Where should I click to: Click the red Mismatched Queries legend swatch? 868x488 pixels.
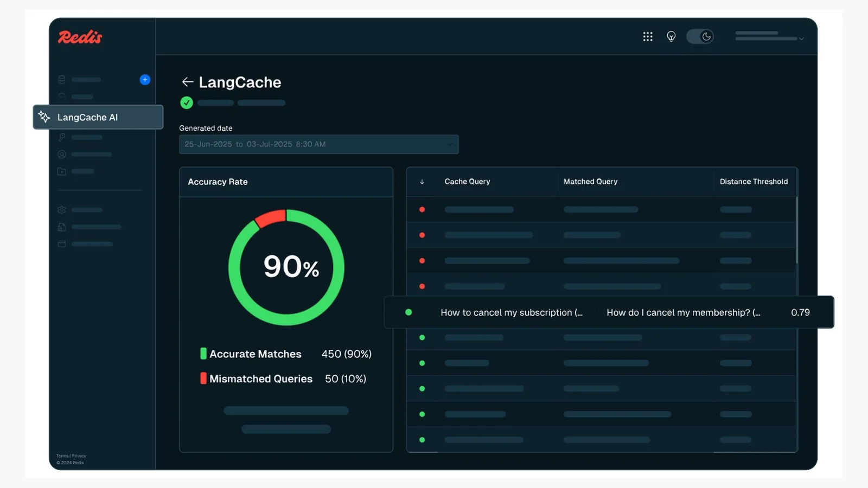click(203, 378)
